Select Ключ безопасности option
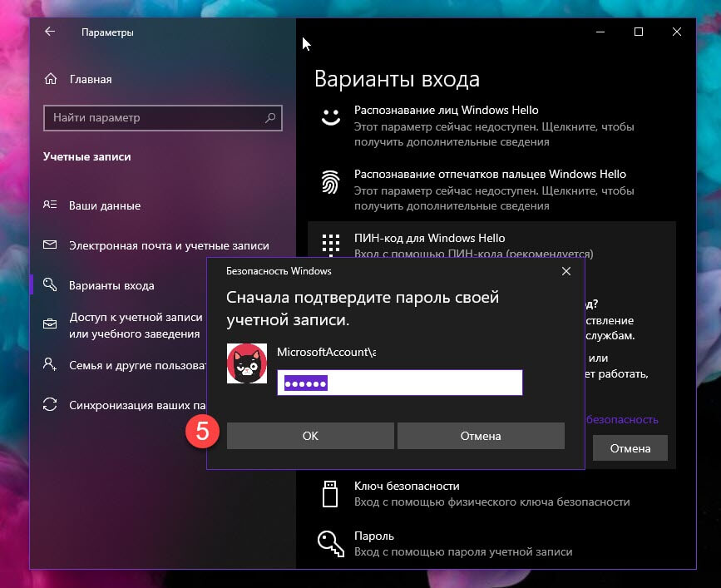Image resolution: width=721 pixels, height=588 pixels. point(492,493)
